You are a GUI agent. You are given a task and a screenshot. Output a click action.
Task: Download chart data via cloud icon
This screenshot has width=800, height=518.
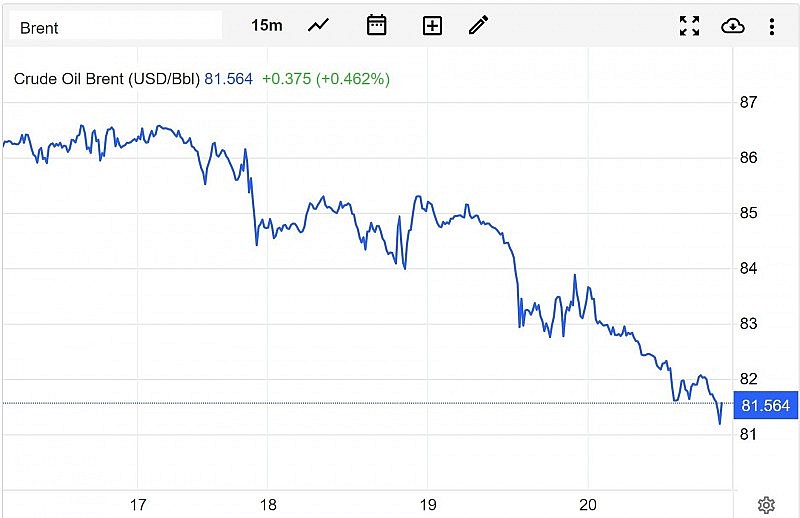tap(732, 26)
